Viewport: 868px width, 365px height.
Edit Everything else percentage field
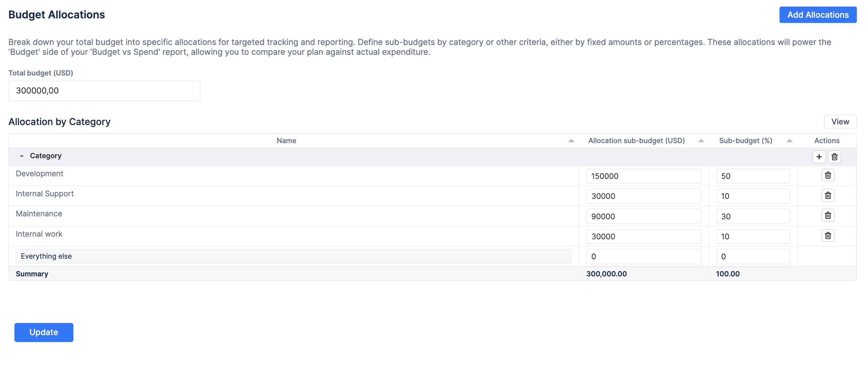tap(752, 257)
